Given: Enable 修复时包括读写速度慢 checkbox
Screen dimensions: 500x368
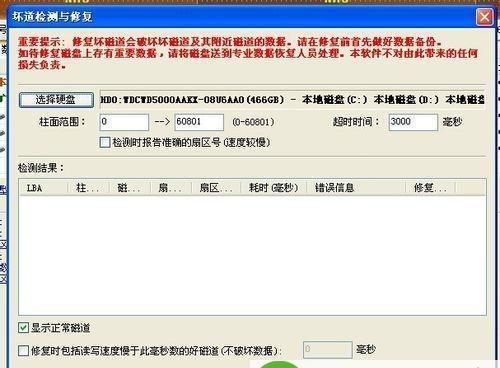Looking at the screenshot, I should [23, 351].
